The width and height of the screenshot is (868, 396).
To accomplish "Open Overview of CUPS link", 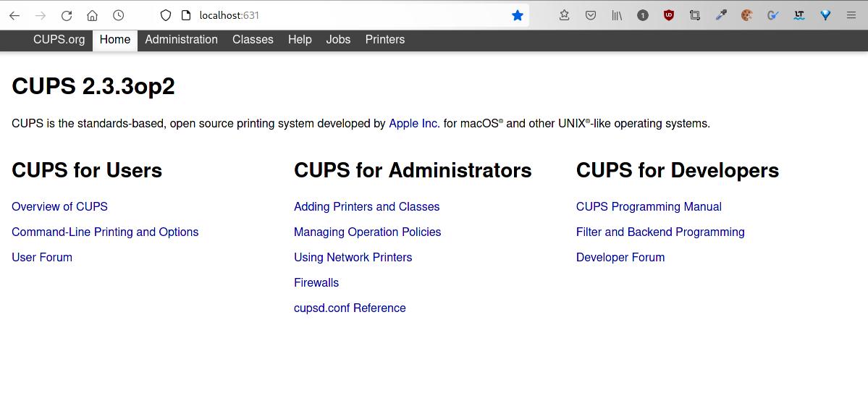I will tap(60, 206).
